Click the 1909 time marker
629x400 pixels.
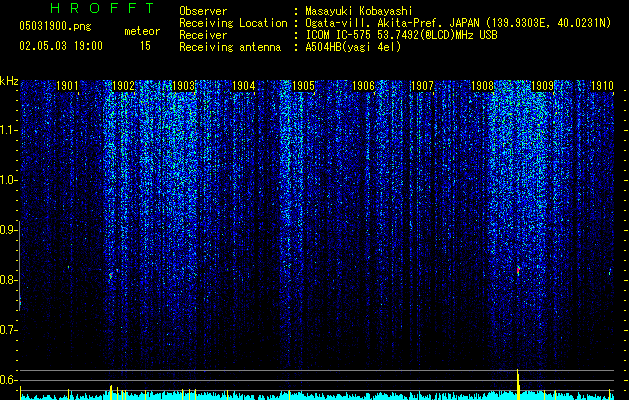point(542,86)
